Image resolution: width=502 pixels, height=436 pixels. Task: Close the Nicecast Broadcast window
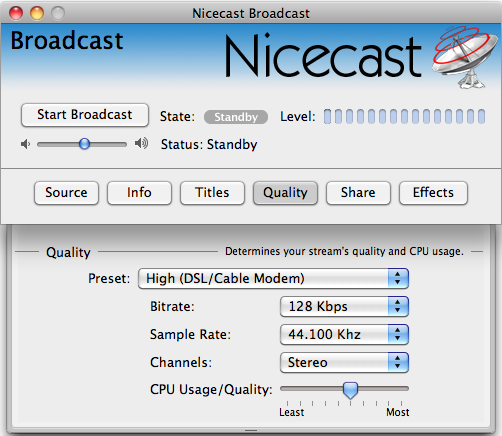click(x=16, y=13)
